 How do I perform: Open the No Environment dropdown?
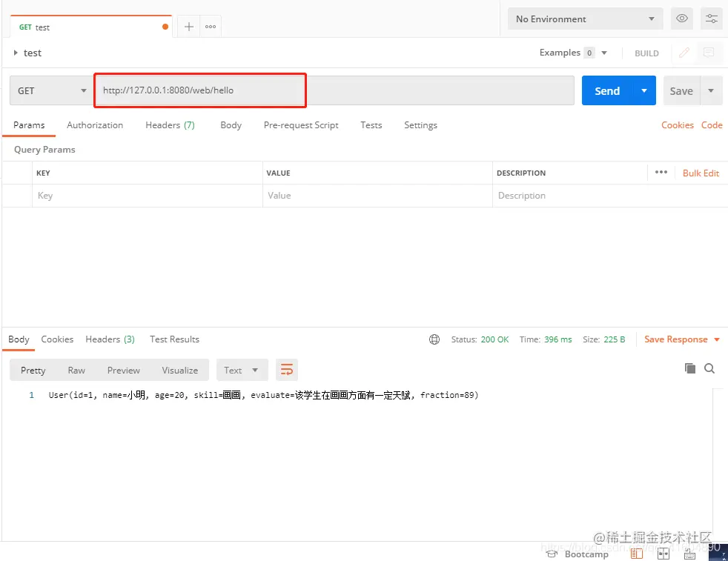(585, 19)
